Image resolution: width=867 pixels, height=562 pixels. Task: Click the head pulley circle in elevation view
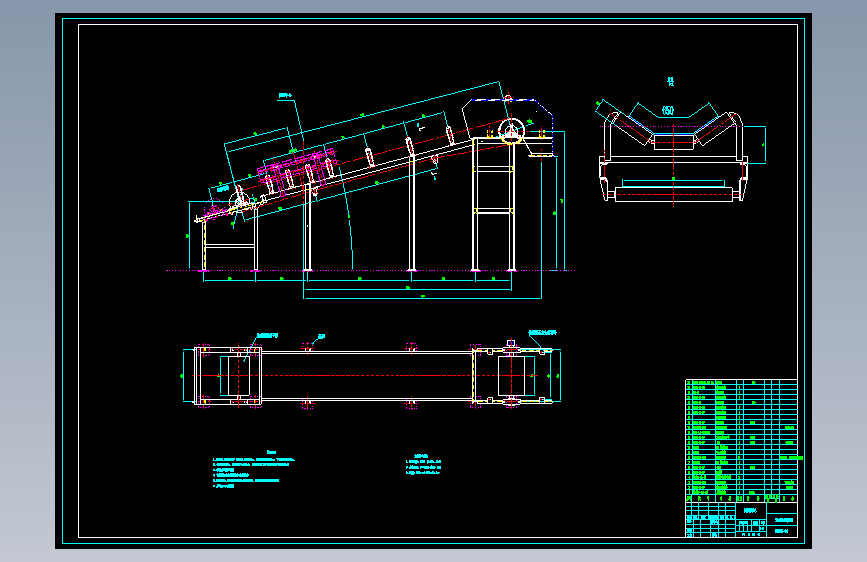click(511, 132)
